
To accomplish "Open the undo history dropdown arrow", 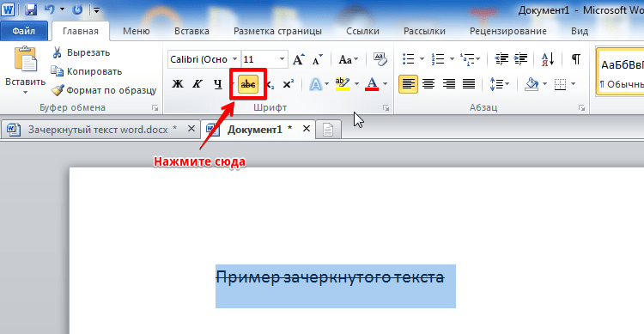I will point(63,9).
